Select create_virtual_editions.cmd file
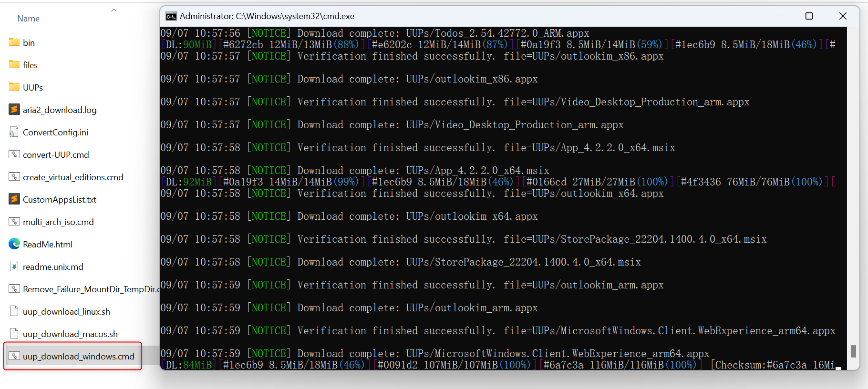 point(73,177)
